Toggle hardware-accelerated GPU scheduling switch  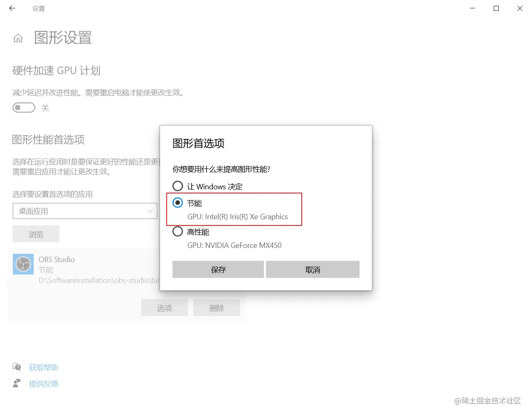(24, 108)
